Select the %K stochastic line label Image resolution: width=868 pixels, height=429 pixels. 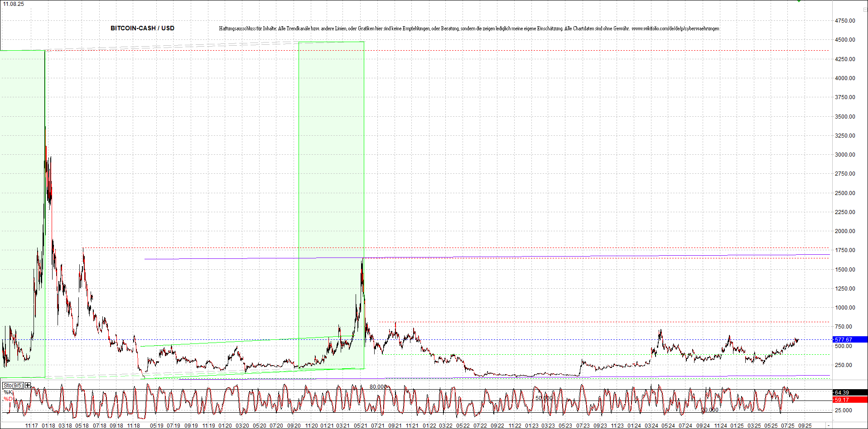[9, 392]
